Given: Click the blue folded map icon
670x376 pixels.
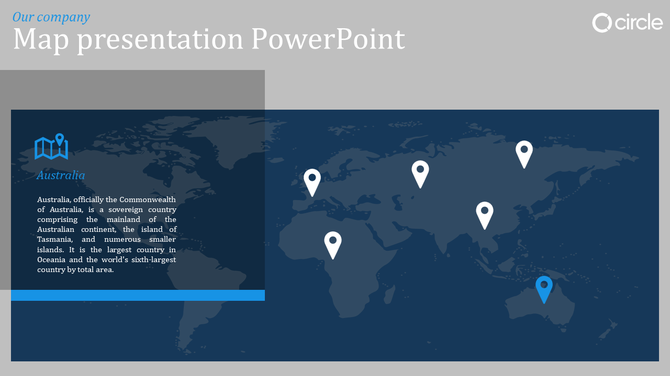Looking at the screenshot, I should point(51,146).
